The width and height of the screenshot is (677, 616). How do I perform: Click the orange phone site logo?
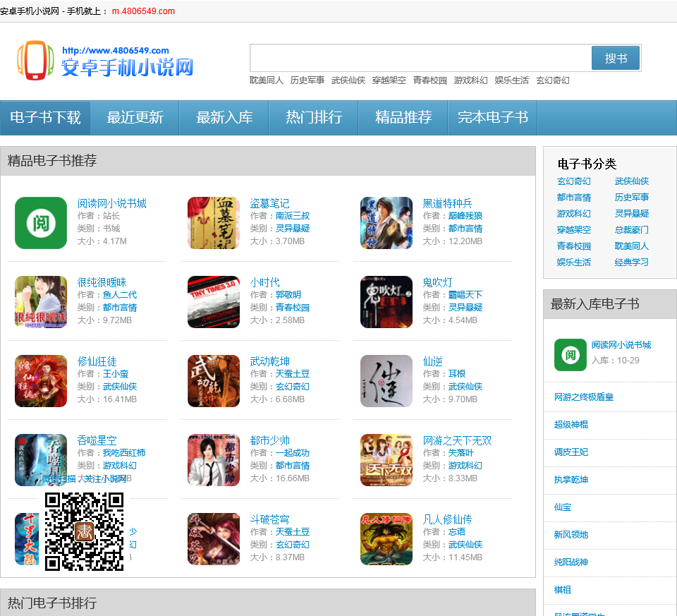click(35, 61)
